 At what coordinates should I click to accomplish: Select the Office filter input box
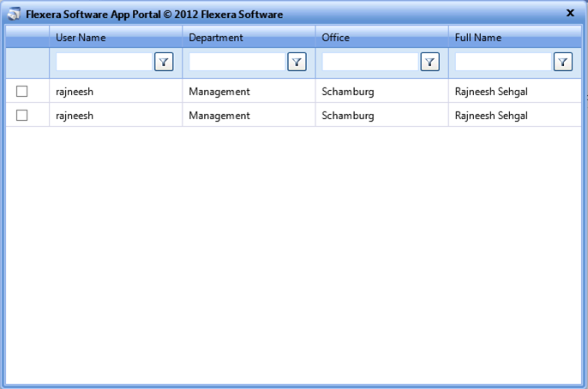point(369,62)
